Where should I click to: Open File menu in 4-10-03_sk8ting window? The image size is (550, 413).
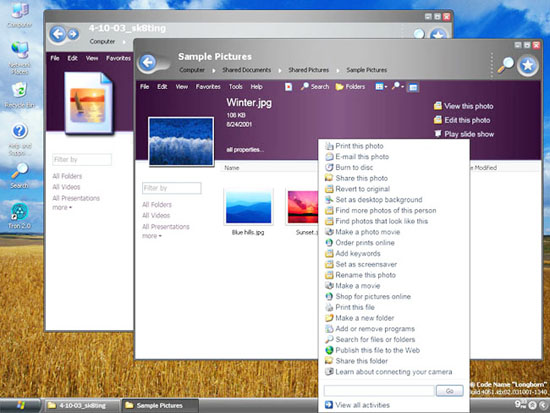click(55, 58)
